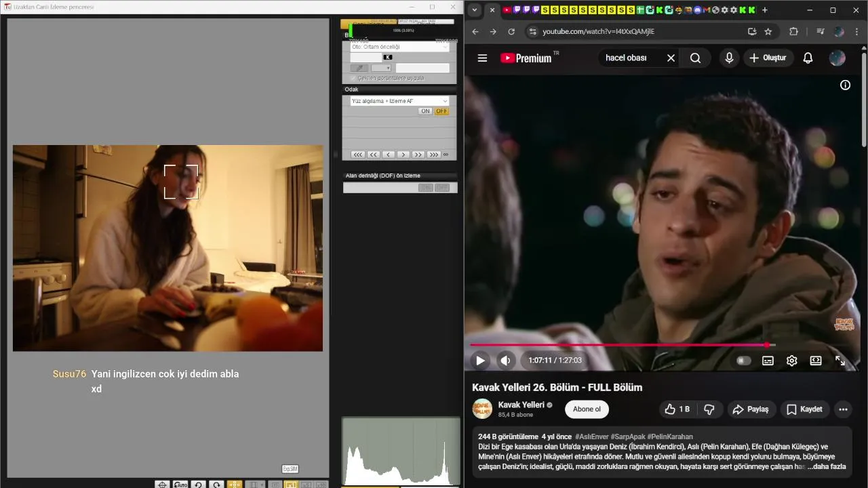Turn focus ON in the Odak panel
Image resolution: width=868 pixels, height=488 pixels.
tap(425, 111)
